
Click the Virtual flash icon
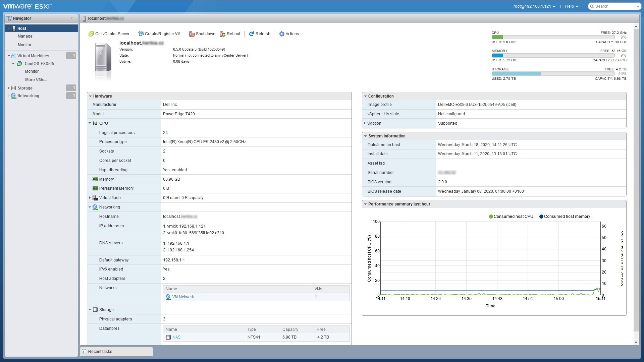click(x=95, y=198)
